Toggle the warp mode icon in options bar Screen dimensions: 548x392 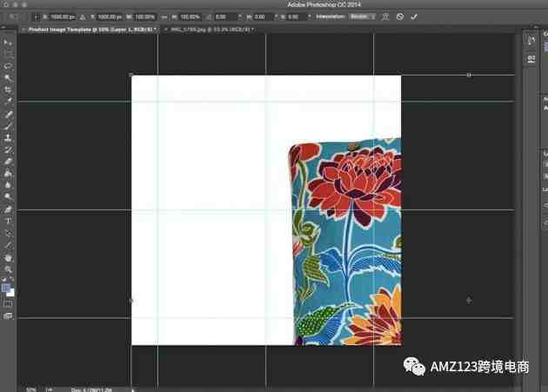coord(385,17)
